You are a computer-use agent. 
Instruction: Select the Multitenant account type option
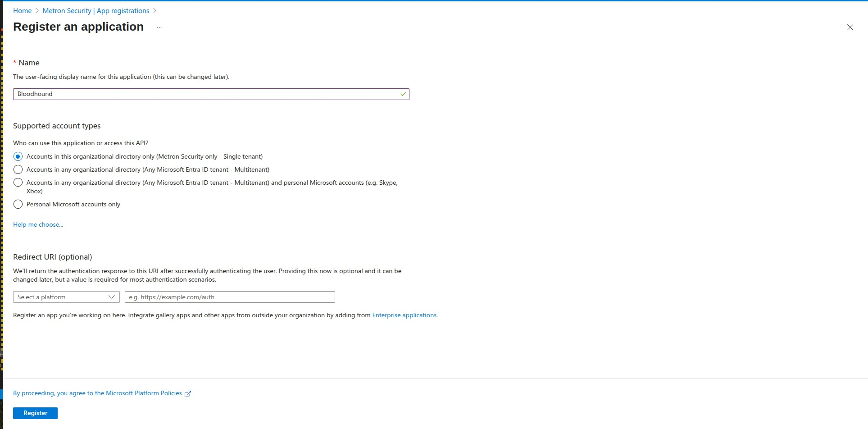coord(18,169)
